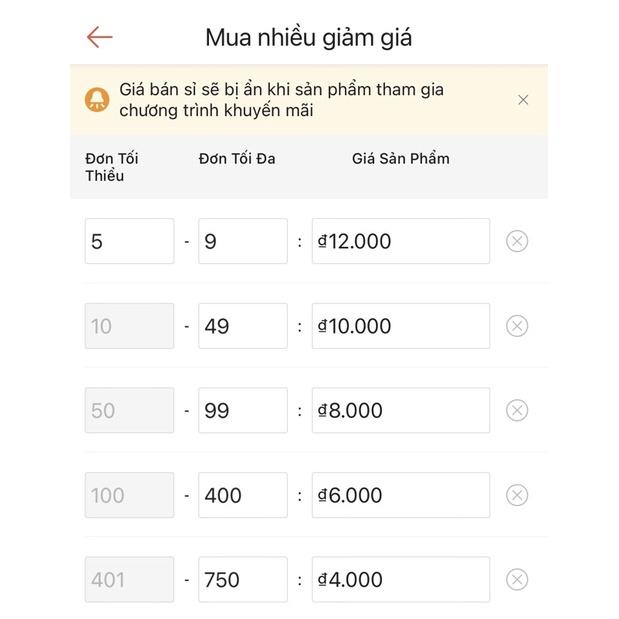This screenshot has width=619, height=619.
Task: Edit maximum order field showing 400
Action: 242,495
